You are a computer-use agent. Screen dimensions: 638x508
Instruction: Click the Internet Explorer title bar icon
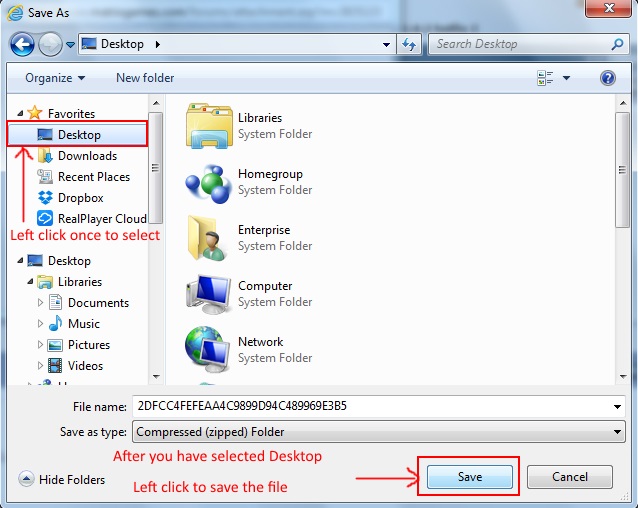(x=15, y=13)
